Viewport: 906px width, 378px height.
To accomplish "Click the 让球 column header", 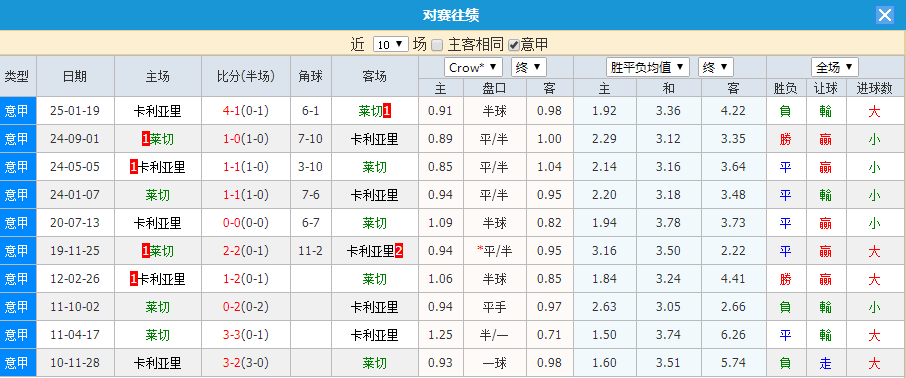I will coord(826,88).
